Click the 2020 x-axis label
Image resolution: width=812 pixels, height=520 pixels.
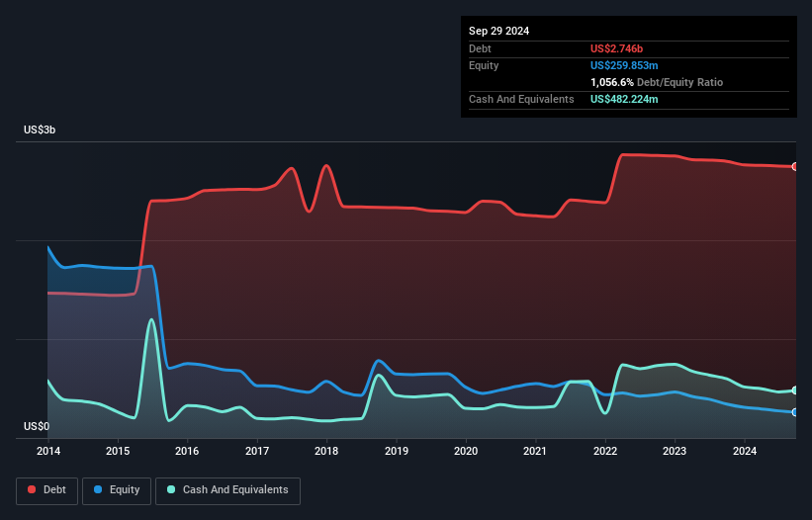pos(466,451)
